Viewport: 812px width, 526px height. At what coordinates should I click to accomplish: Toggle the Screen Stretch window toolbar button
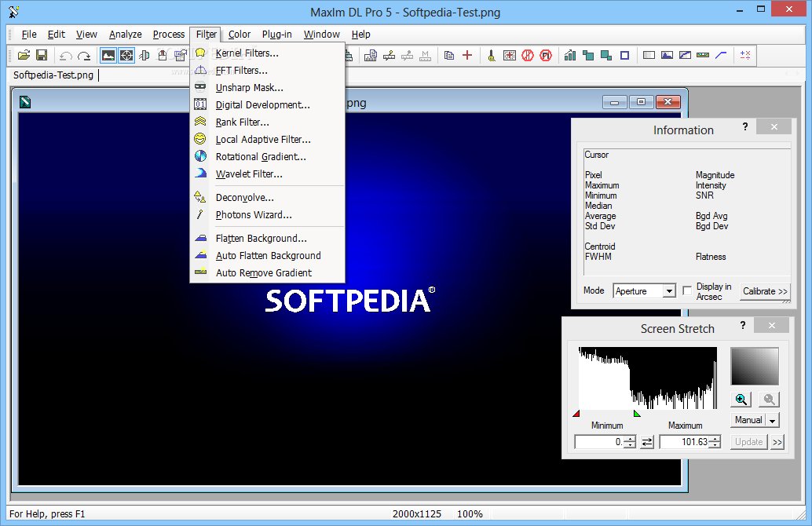108,56
